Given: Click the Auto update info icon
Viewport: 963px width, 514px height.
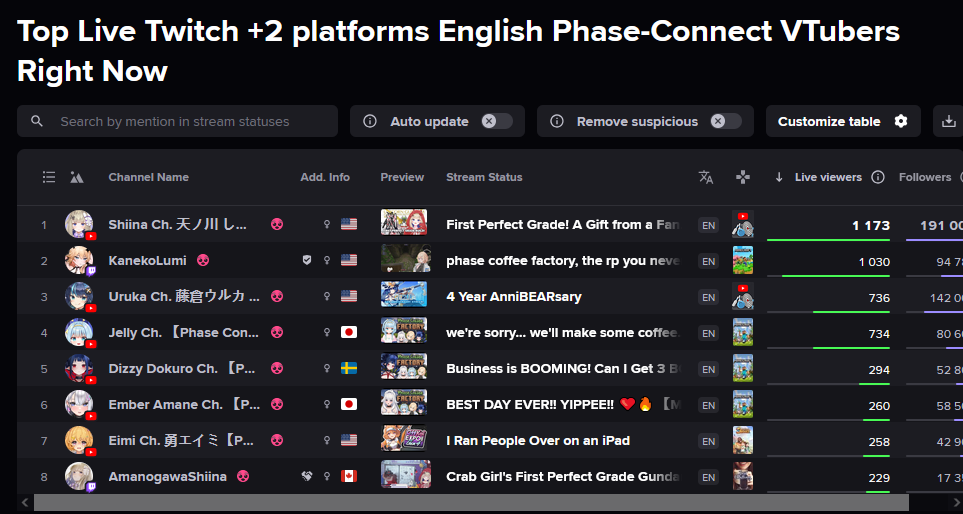Looking at the screenshot, I should [370, 121].
